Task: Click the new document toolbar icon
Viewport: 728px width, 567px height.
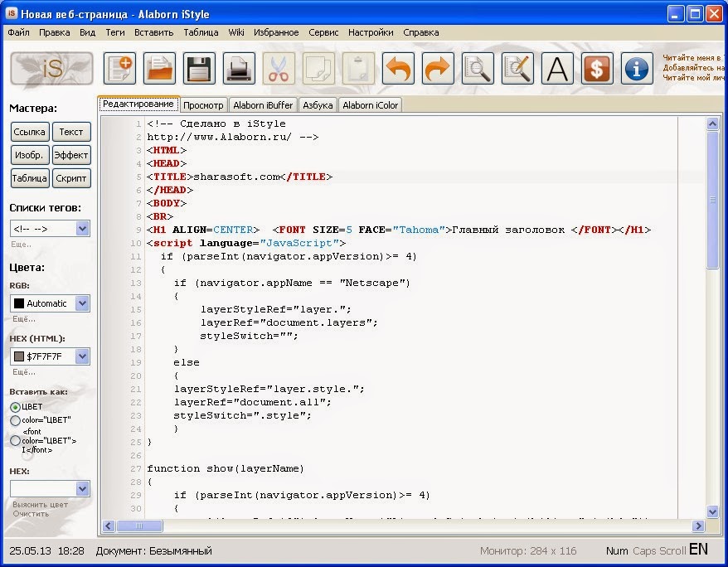Action: [119, 69]
